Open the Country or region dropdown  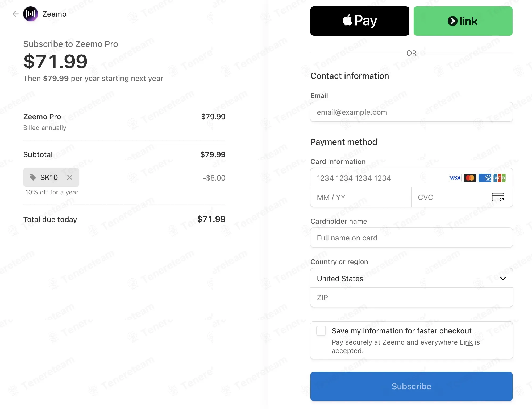(x=412, y=278)
